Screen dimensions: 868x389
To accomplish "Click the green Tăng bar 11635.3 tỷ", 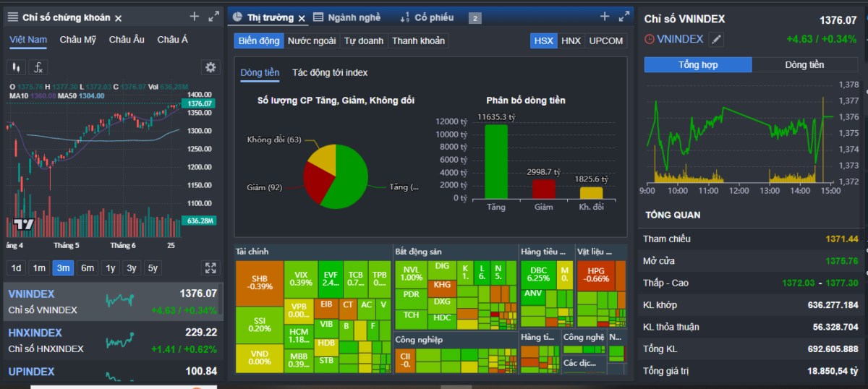I will pyautogui.click(x=495, y=162).
